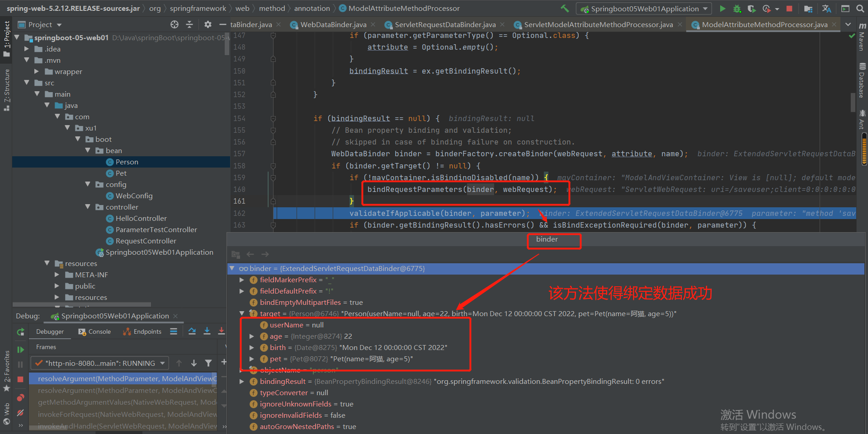This screenshot has height=434, width=868.
Task: Search everywhere with the magnifier icon
Action: (859, 9)
